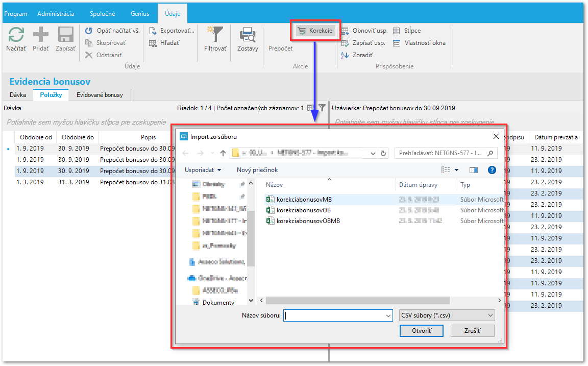588x366 pixels.
Task: Open the Evidované bonusy tab
Action: [100, 95]
